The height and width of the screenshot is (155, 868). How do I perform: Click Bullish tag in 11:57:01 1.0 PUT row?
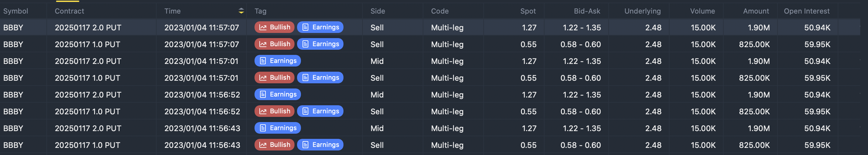coord(274,78)
